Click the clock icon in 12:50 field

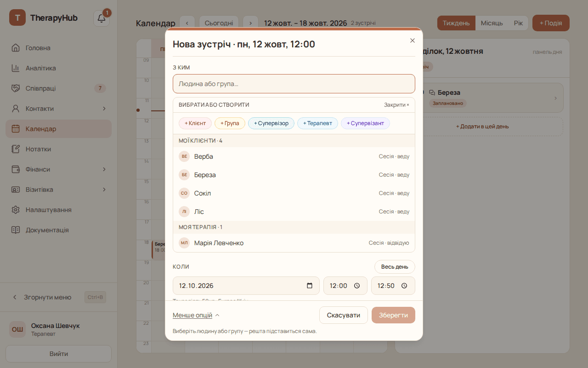pyautogui.click(x=404, y=286)
